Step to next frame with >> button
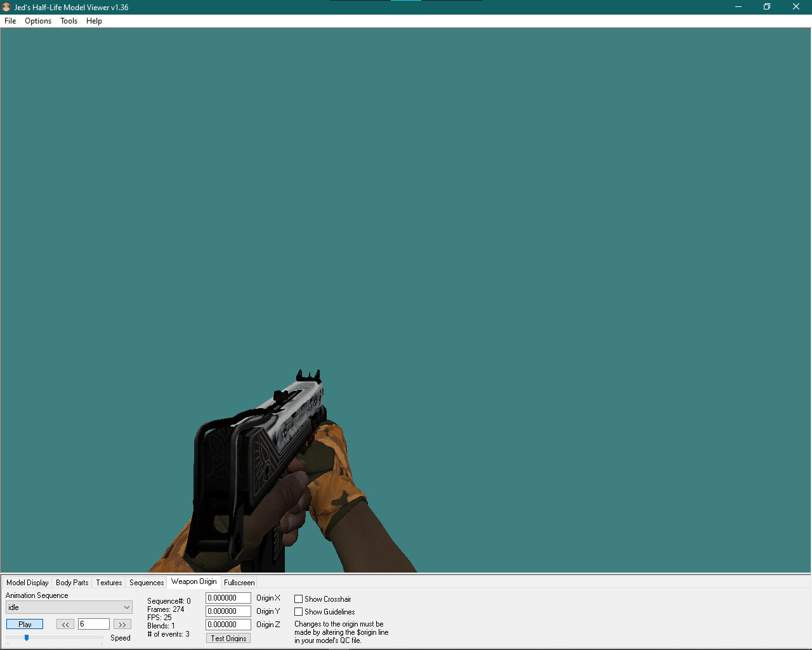 pos(122,625)
